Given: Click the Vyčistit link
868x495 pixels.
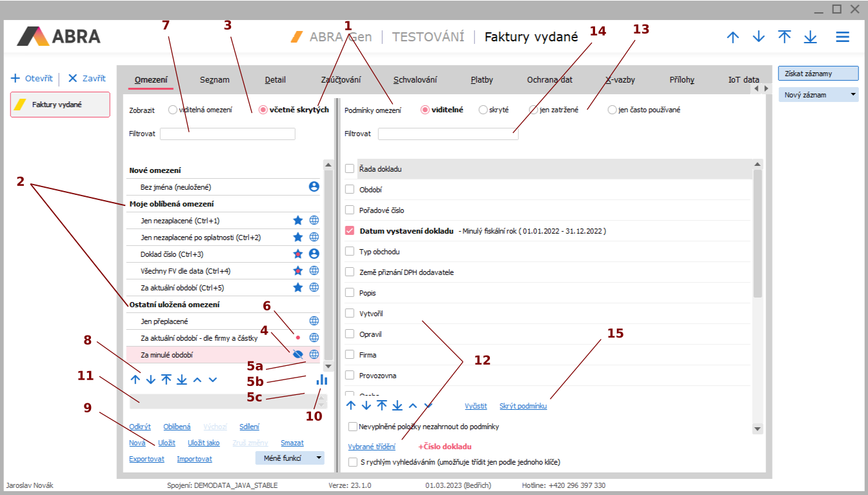Looking at the screenshot, I should click(476, 406).
